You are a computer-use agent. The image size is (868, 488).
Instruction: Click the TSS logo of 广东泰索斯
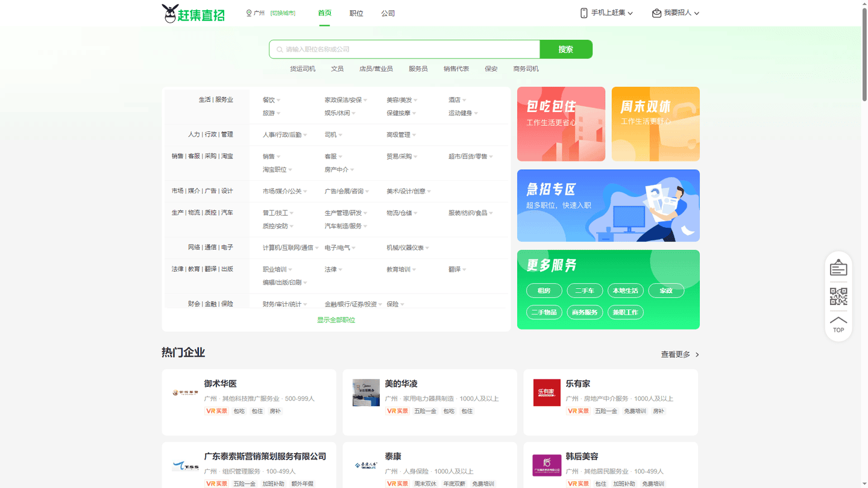[186, 466]
